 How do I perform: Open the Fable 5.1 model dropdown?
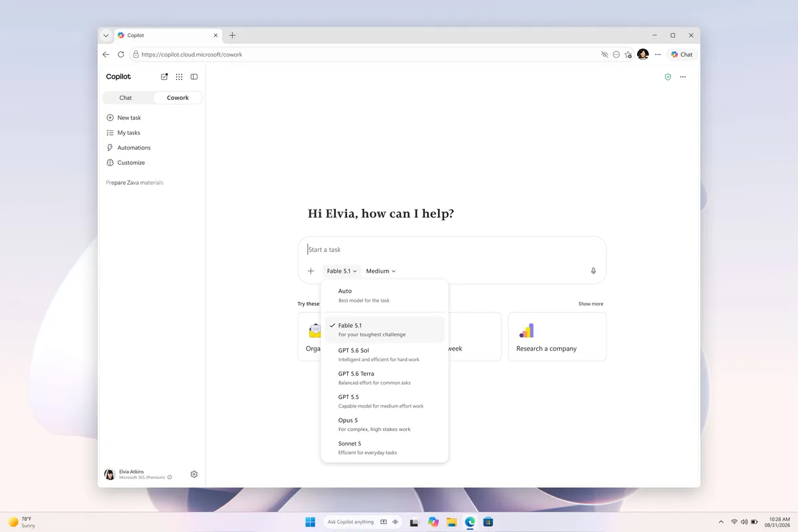coord(342,271)
